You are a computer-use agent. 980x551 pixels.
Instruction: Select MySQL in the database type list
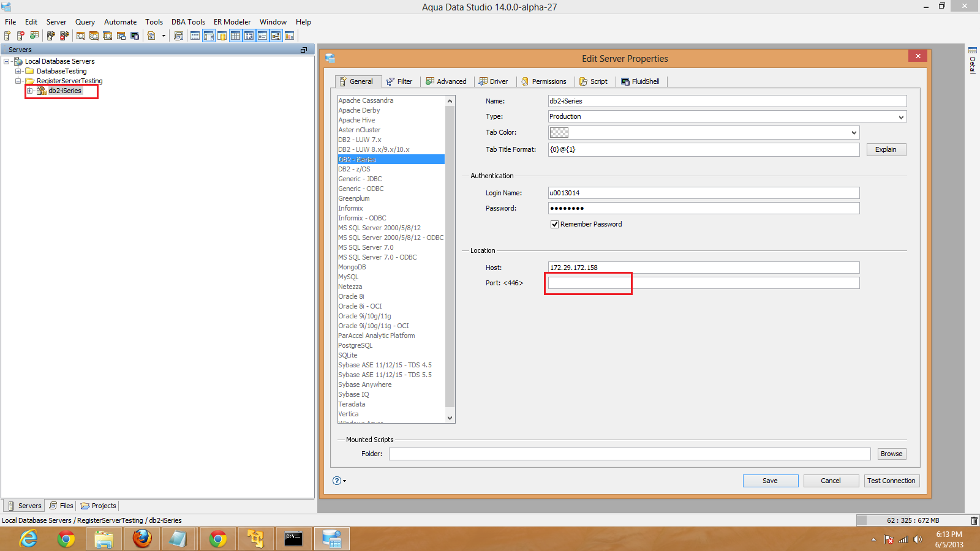349,277
